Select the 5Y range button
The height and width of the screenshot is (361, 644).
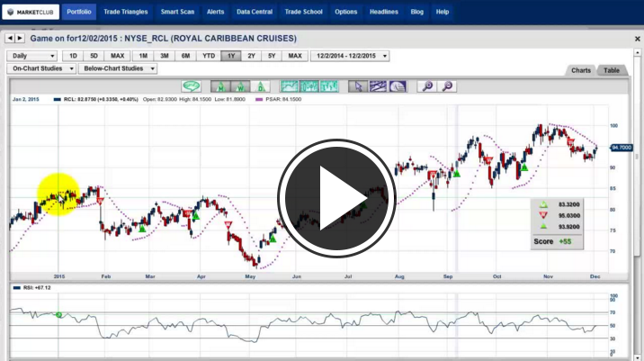click(x=272, y=56)
